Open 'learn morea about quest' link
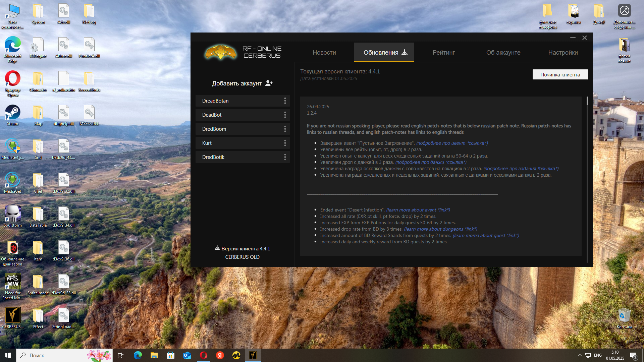644x362 pixels. (486, 235)
